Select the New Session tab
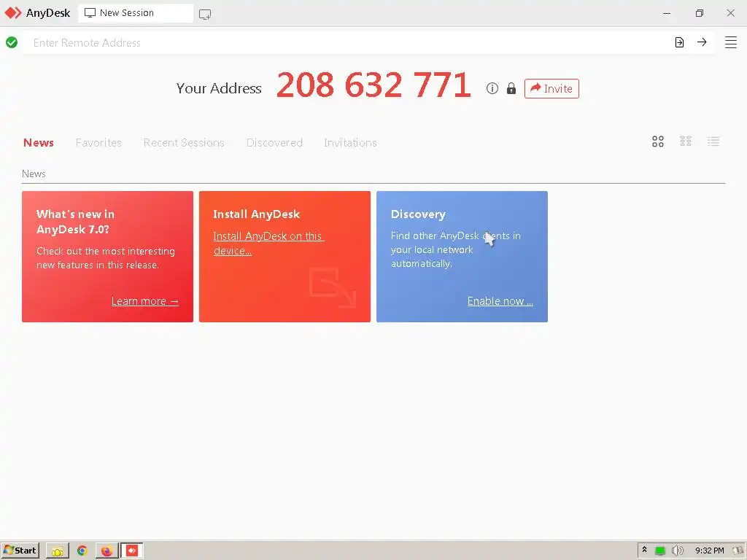Screen dimensions: 747x560 pyautogui.click(x=136, y=13)
